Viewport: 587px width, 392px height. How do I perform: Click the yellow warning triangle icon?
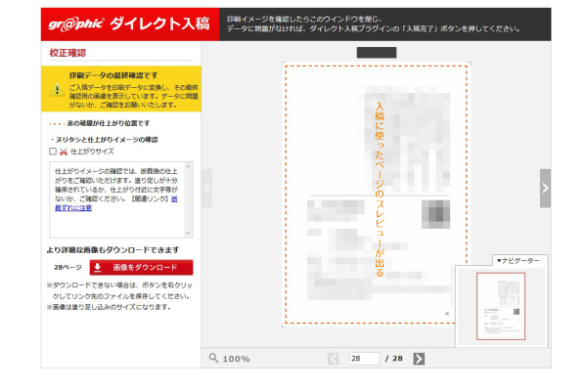click(57, 88)
